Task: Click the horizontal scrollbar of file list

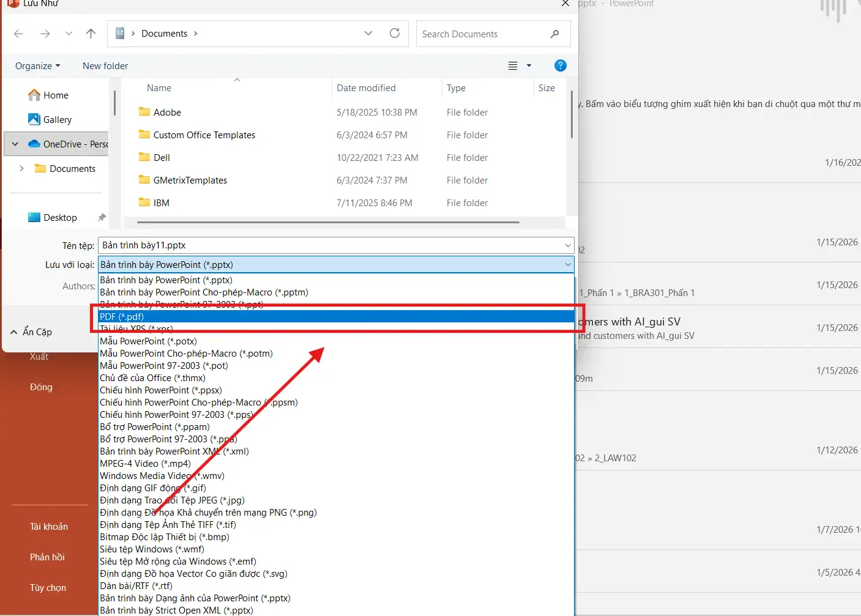Action: (x=328, y=222)
